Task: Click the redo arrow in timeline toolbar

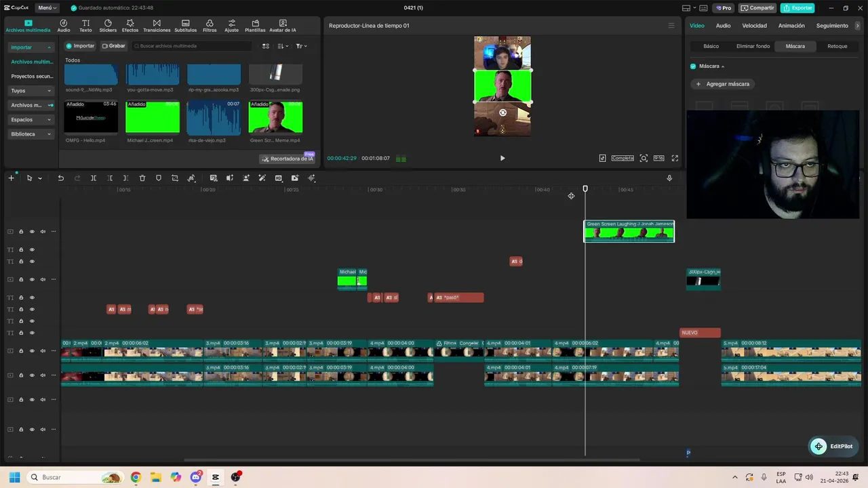Action: click(77, 178)
